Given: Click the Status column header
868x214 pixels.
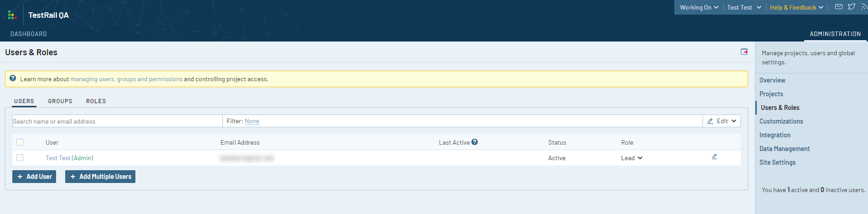Looking at the screenshot, I should pos(557,142).
